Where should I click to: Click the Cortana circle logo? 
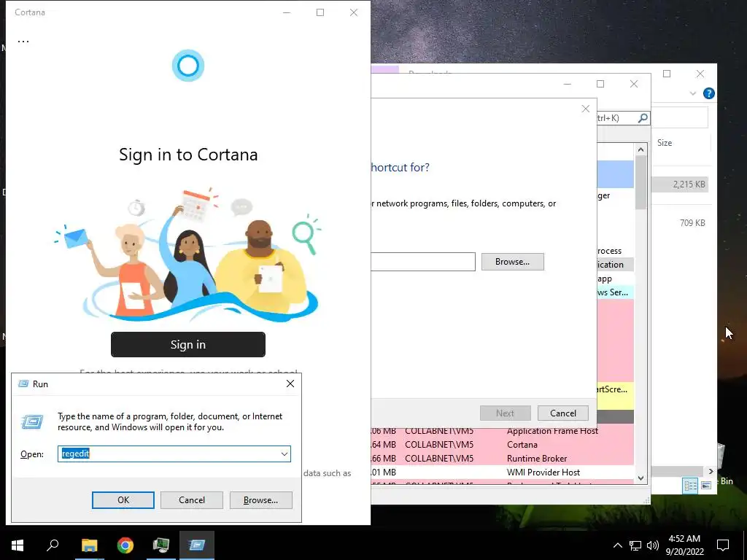tap(188, 65)
